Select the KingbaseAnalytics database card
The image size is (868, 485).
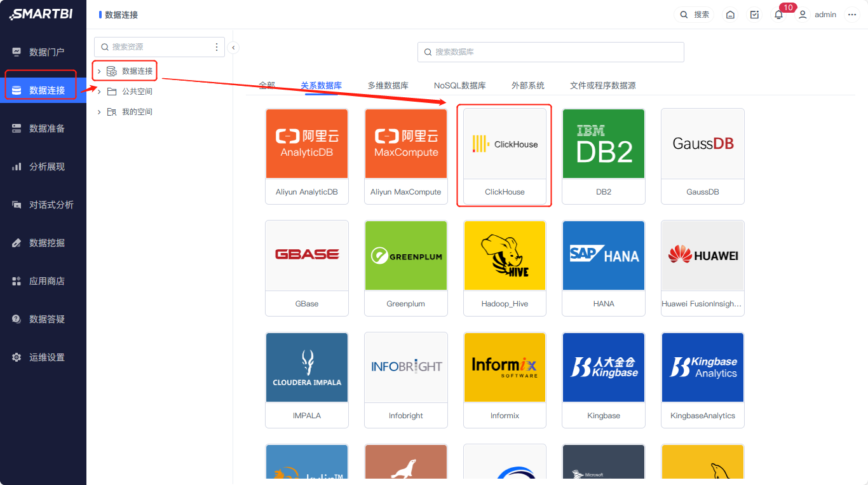click(x=703, y=380)
